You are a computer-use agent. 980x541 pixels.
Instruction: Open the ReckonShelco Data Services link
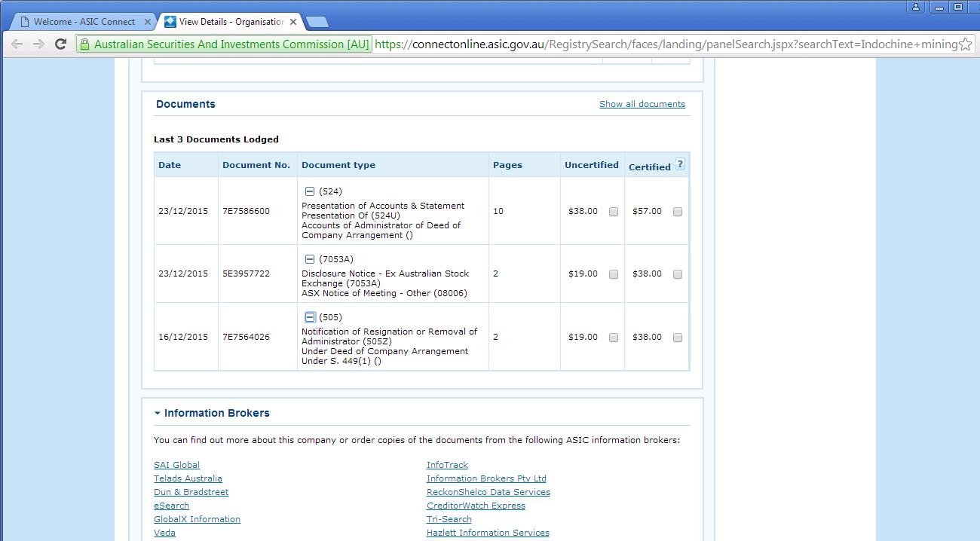click(x=488, y=492)
